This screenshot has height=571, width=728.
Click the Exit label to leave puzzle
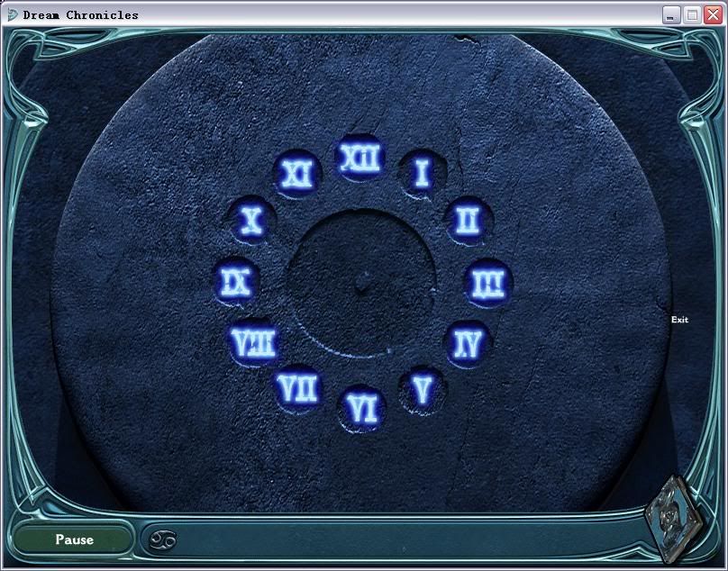point(679,320)
